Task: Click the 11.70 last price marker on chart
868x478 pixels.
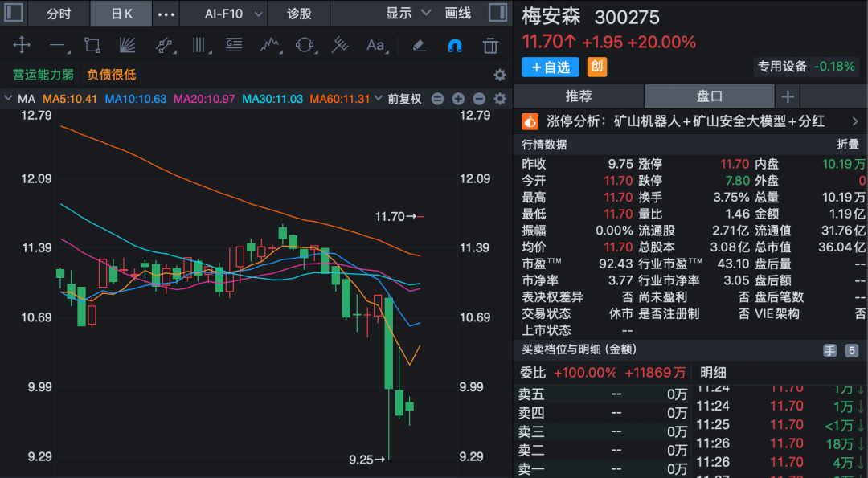Action: (399, 216)
